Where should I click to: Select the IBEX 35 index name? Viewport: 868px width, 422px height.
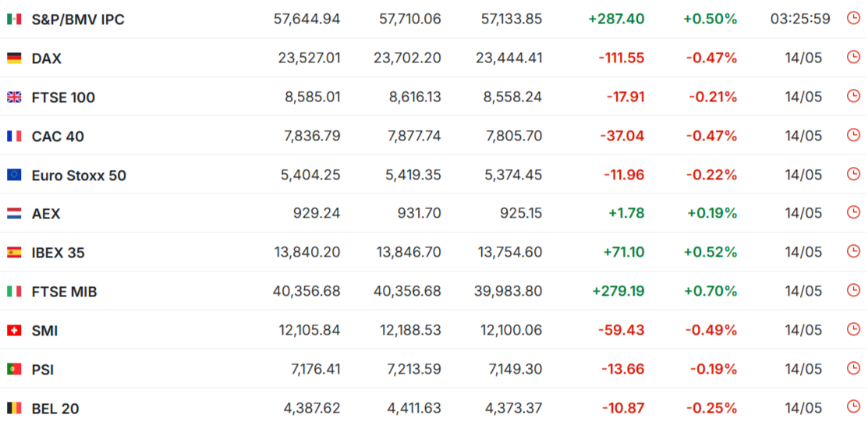(x=58, y=253)
